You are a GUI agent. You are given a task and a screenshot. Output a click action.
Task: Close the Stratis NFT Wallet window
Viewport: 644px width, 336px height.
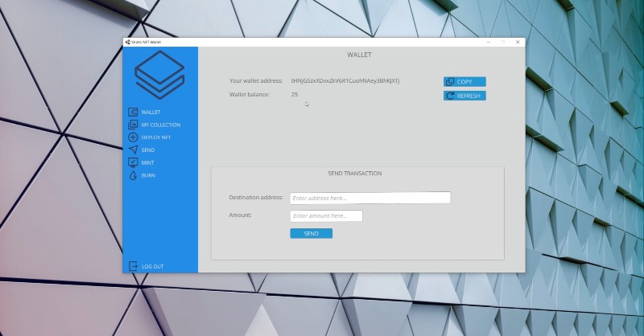[x=518, y=42]
